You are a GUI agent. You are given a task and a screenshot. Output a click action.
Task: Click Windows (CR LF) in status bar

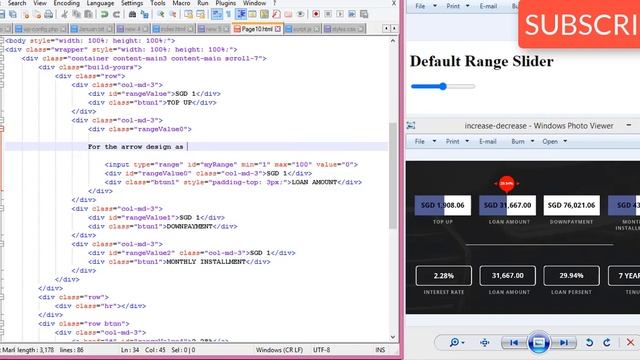pos(279,350)
